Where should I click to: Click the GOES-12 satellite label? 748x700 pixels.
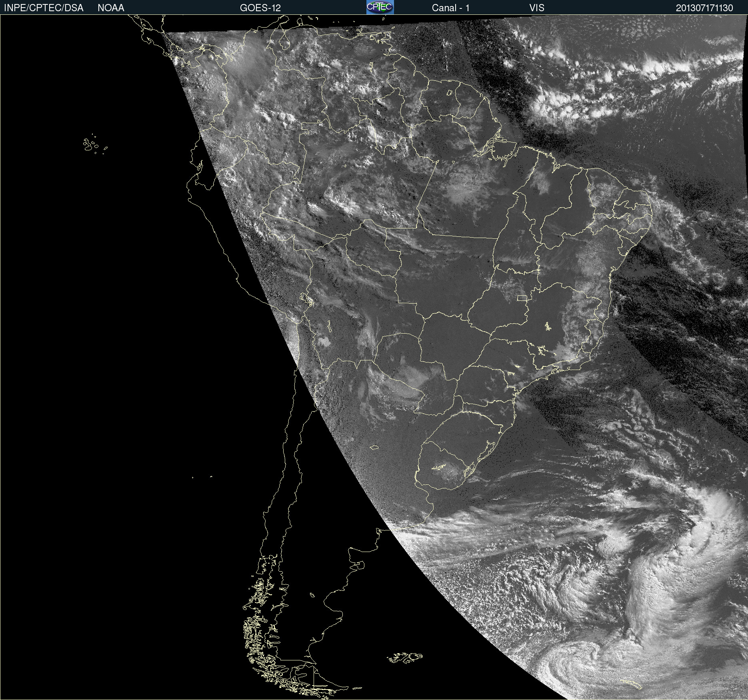point(260,8)
